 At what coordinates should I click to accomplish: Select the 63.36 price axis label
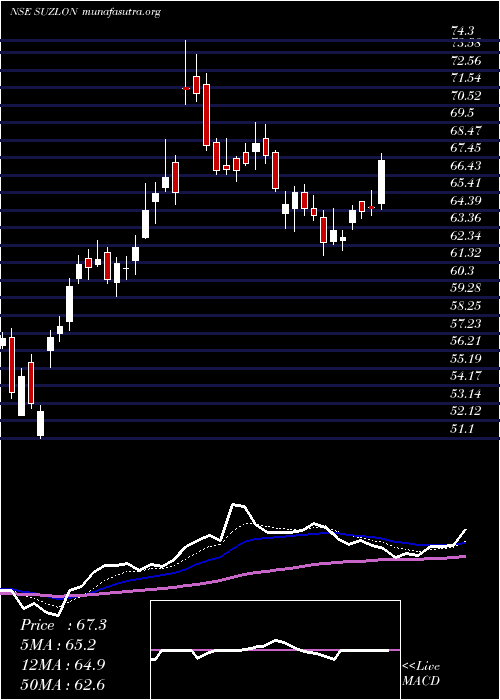[467, 218]
